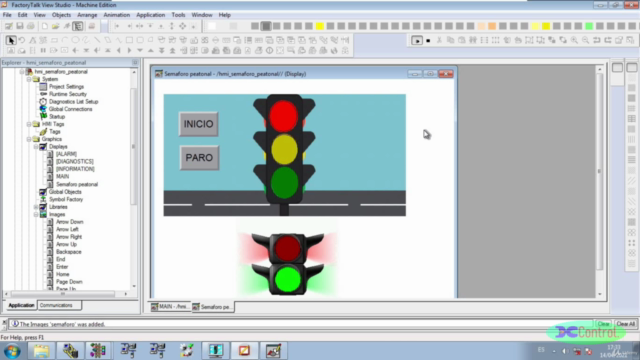This screenshot has height=360, width=640.
Task: Select Global Connections in the explorer
Action: click(70, 109)
